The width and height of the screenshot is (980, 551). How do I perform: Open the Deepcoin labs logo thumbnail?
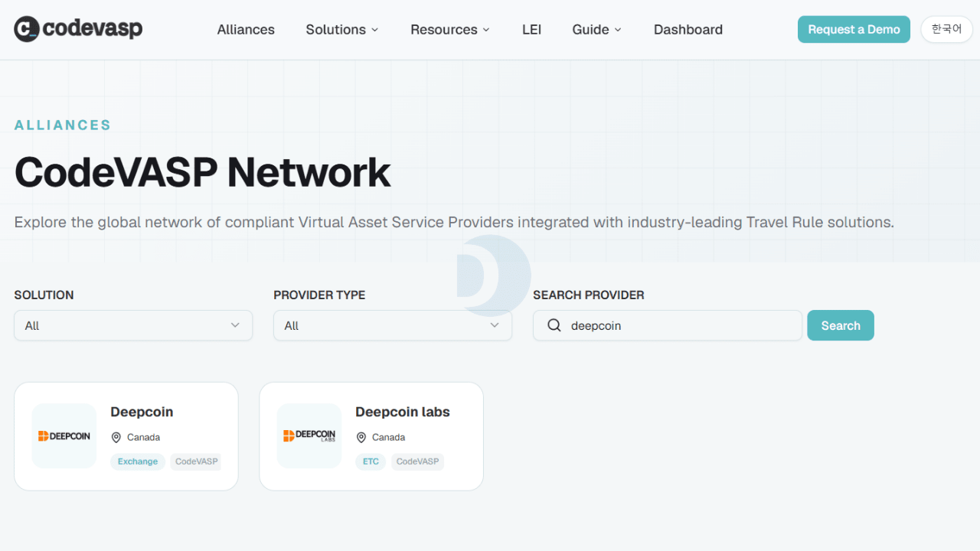pyautogui.click(x=309, y=436)
